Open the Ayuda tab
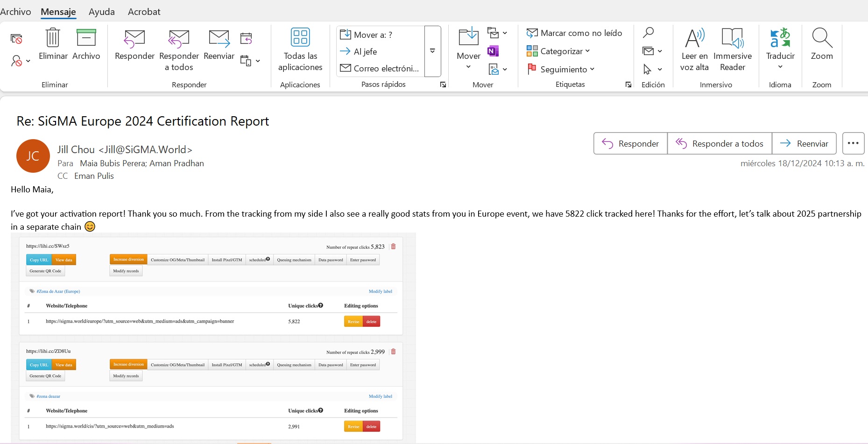 (x=102, y=11)
